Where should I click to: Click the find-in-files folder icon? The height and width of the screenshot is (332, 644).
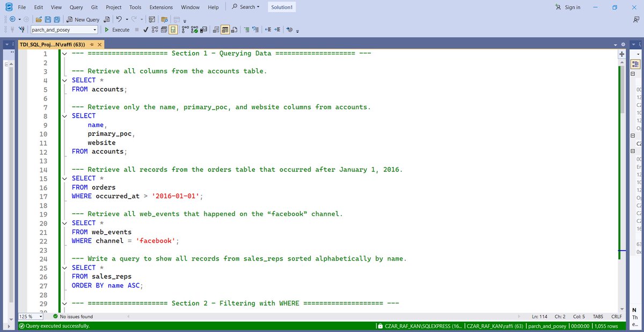click(164, 19)
